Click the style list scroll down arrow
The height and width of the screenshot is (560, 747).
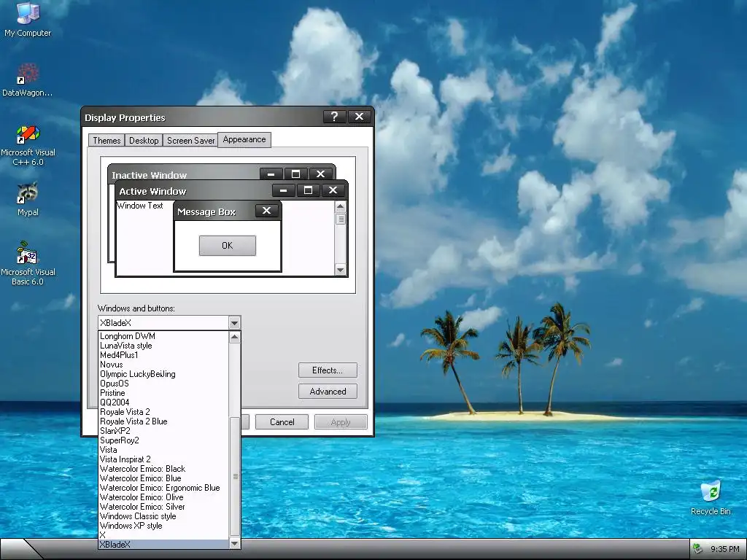234,543
